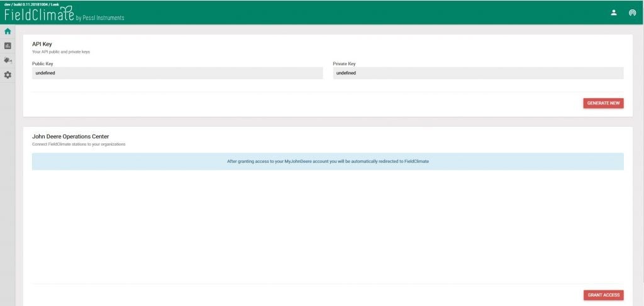This screenshot has height=306, width=644.
Task: Click the dev build version text
Action: point(31,4)
